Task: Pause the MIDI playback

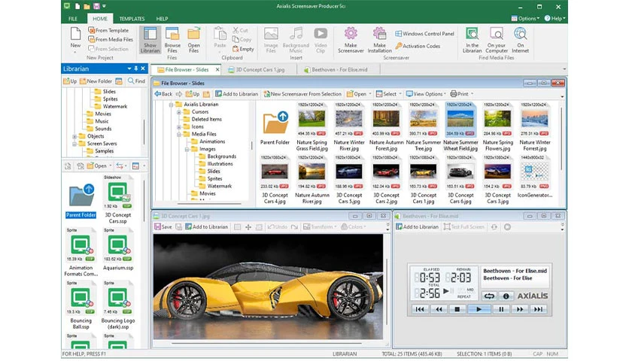Action: tap(501, 309)
